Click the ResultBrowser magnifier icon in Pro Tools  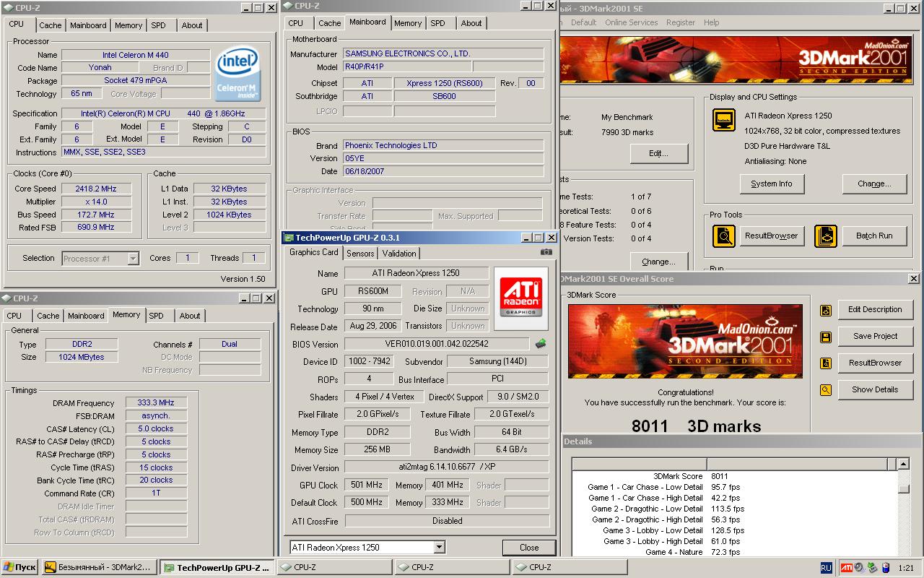pos(724,236)
